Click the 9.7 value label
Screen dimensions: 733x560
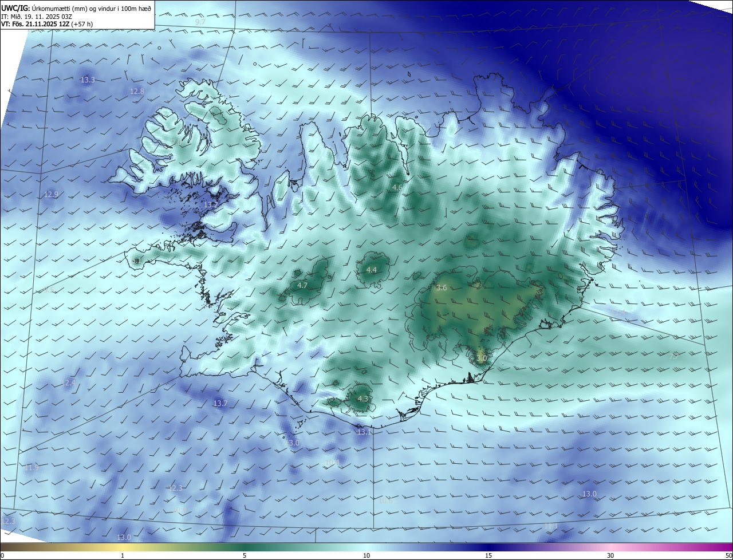[x=200, y=22]
